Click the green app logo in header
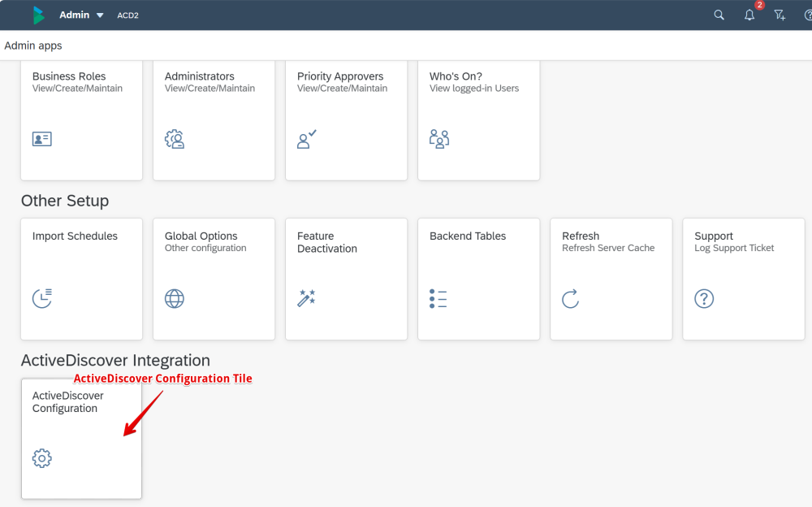The height and width of the screenshot is (507, 812). [38, 15]
